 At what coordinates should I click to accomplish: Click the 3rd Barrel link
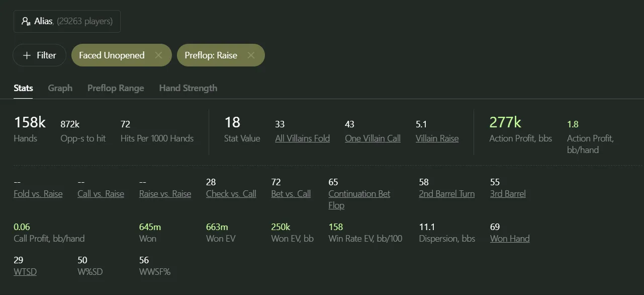(508, 194)
